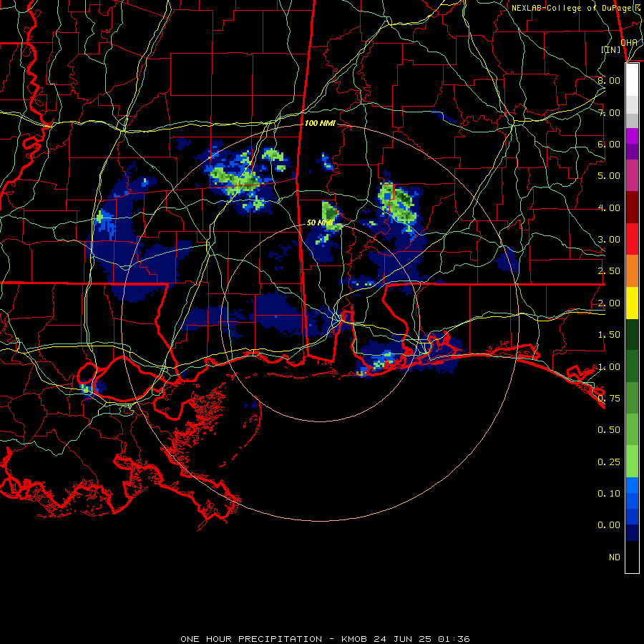Click the OHA product label
The height and width of the screenshot is (644, 644).
coord(629,42)
